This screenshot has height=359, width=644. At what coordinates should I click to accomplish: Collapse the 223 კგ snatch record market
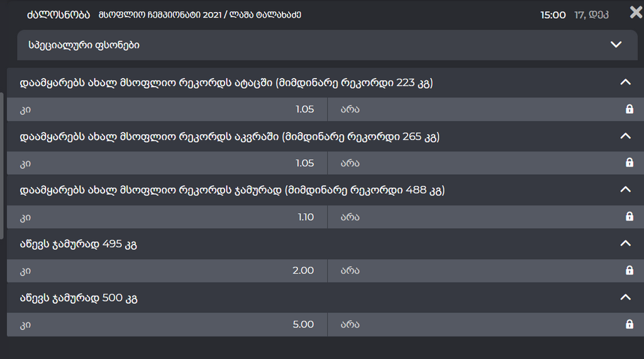tap(625, 82)
